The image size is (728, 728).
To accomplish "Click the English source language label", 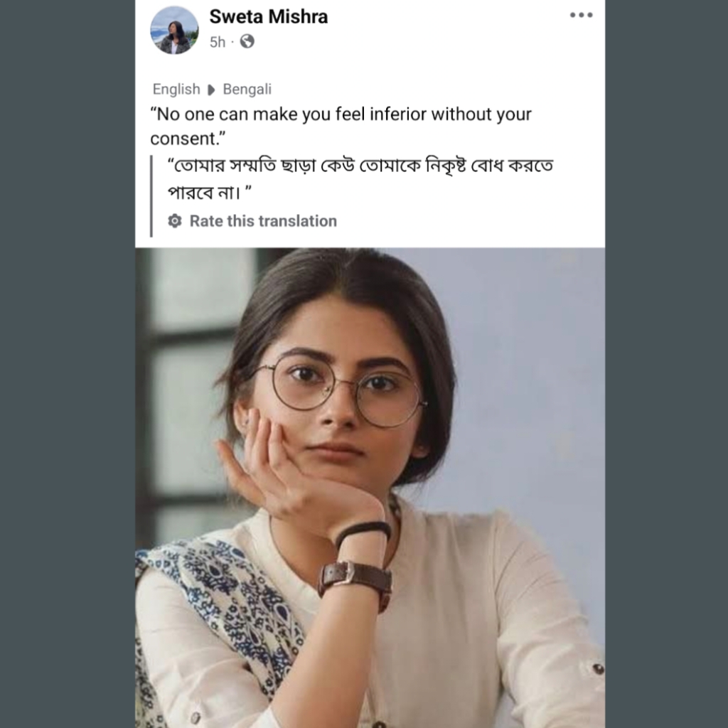I will click(x=176, y=90).
